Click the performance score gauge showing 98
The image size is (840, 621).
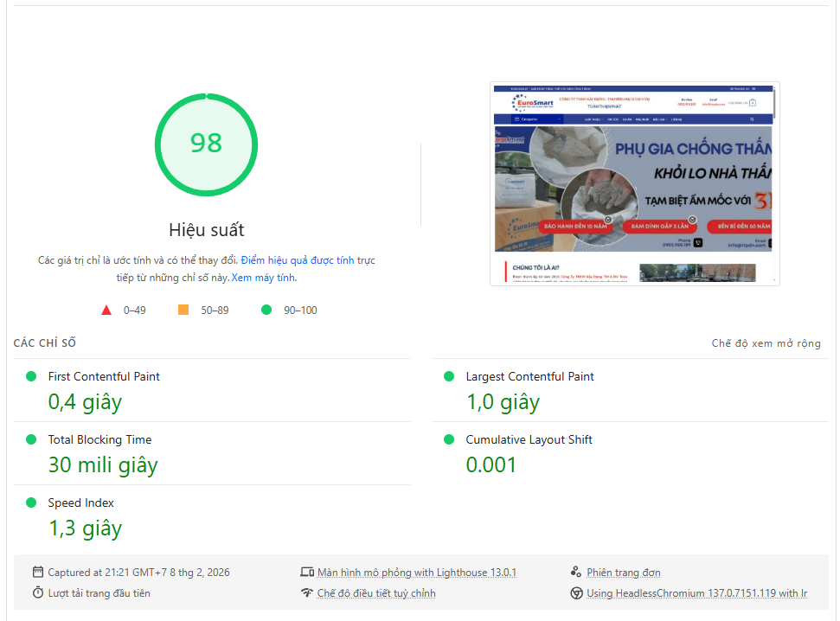point(206,144)
